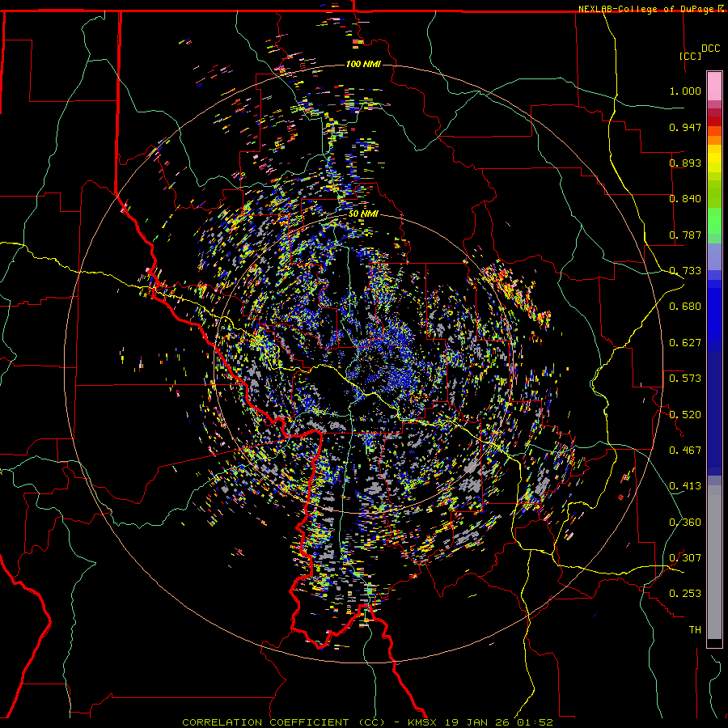
Task: Click the TH label at the scale bottom
Action: (x=695, y=630)
